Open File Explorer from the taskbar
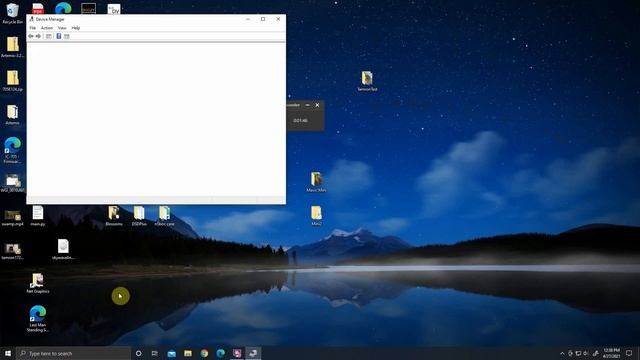 188,353
